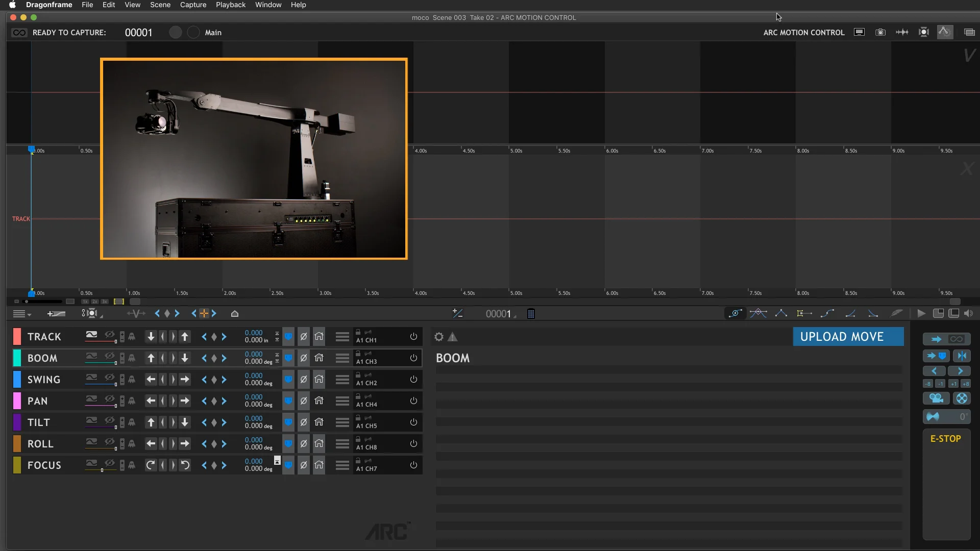Click the add axis icon
Image resolution: width=980 pixels, height=551 pixels.
56,314
